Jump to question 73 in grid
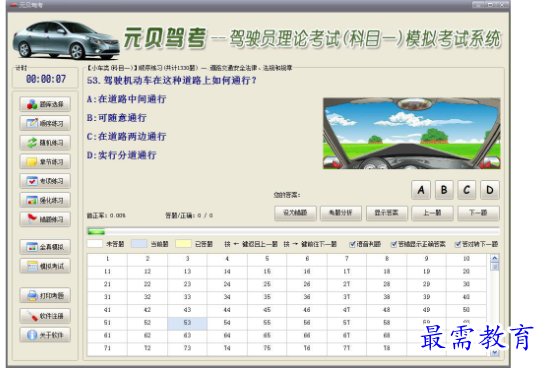The height and width of the screenshot is (369, 542). [x=187, y=348]
